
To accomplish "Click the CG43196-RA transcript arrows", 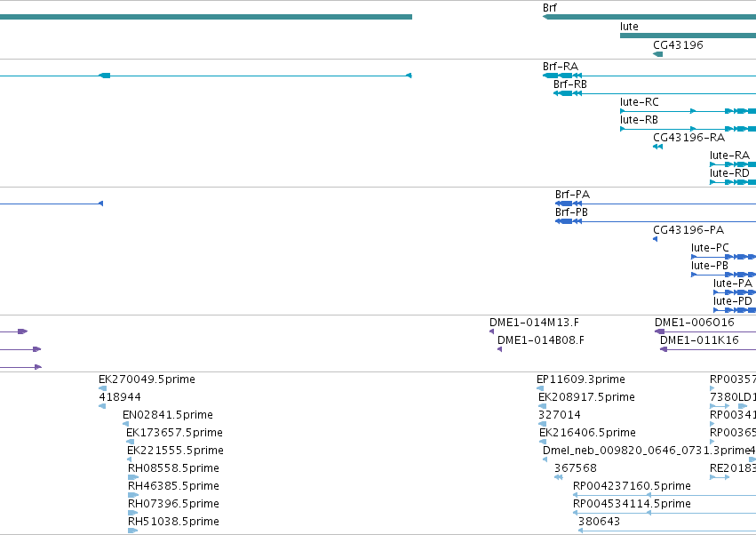I will pyautogui.click(x=657, y=147).
